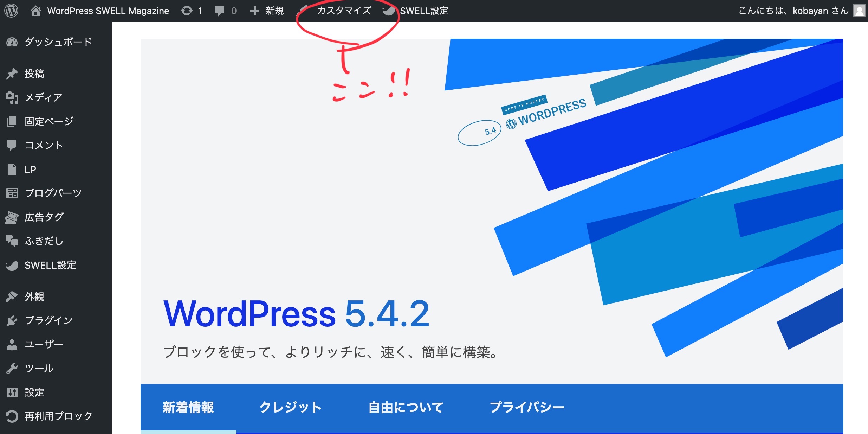Click the ツール wrench icon
This screenshot has height=434, width=868.
[x=12, y=368]
